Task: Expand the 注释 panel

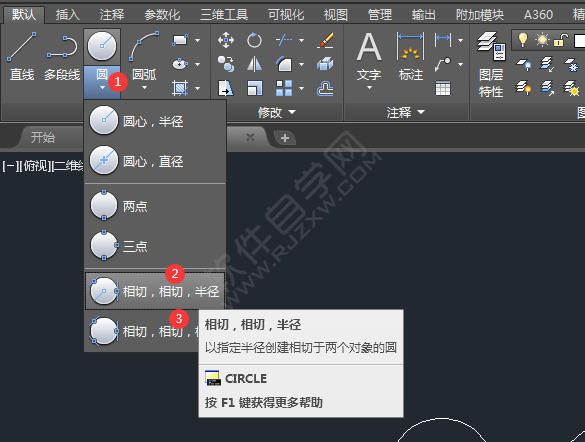Action: (x=406, y=112)
